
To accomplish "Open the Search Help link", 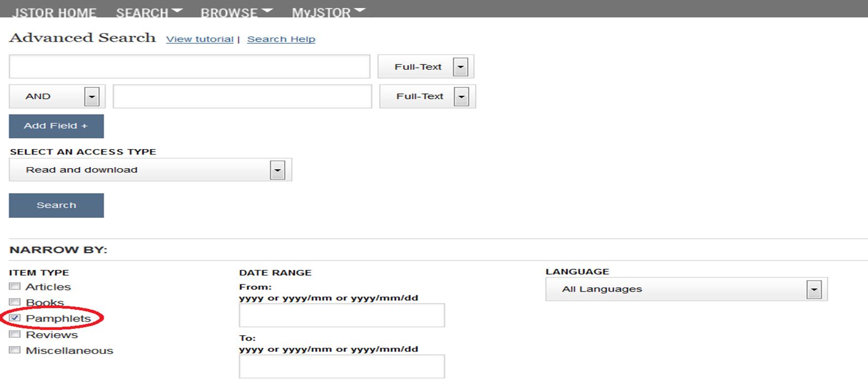I will click(x=281, y=39).
